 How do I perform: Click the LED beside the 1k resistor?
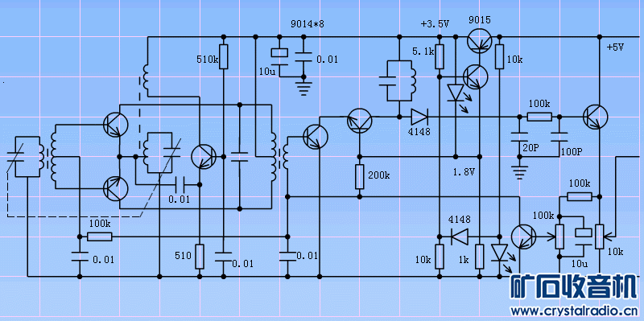(x=500, y=253)
